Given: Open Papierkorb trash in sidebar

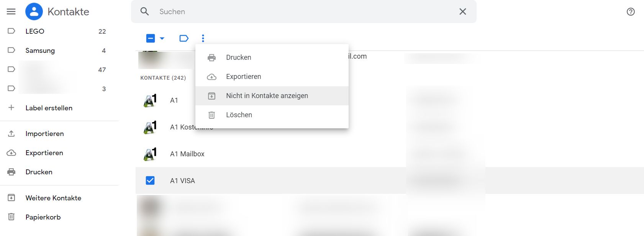Looking at the screenshot, I should point(43,217).
